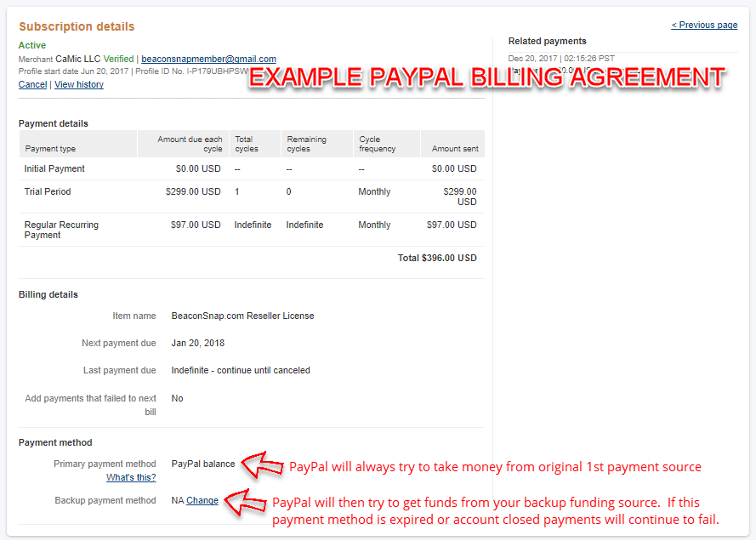Open the beaconsnapmember@gmail.com merchant email link
This screenshot has width=756, height=541.
[x=208, y=59]
